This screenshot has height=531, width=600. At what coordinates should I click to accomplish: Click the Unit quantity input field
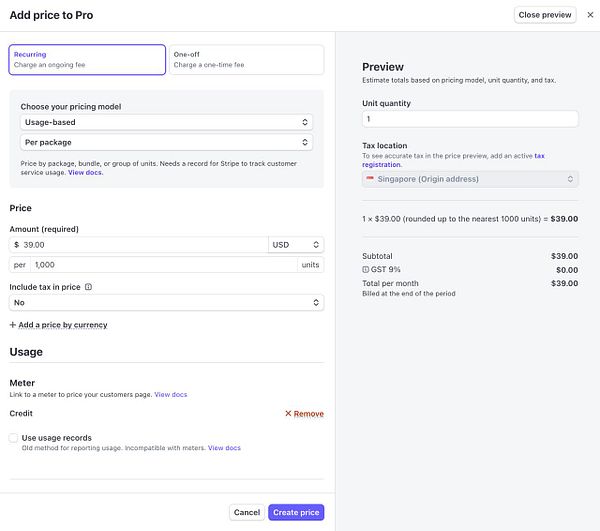pos(470,119)
